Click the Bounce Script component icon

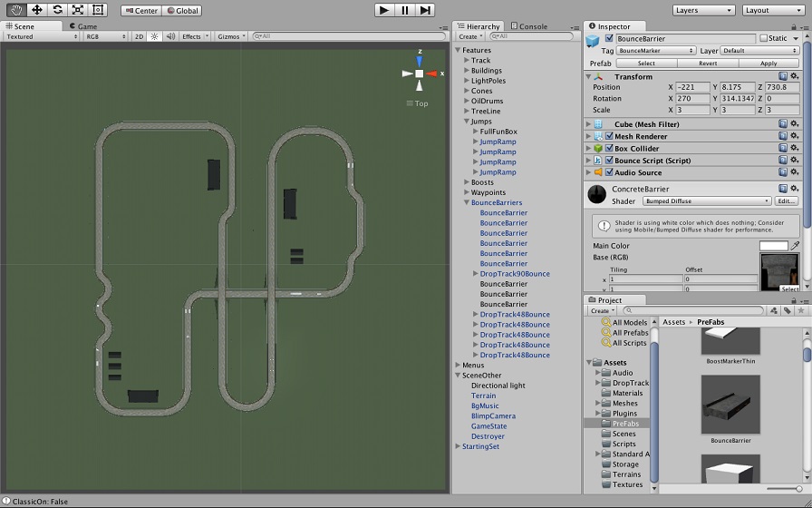click(x=597, y=161)
